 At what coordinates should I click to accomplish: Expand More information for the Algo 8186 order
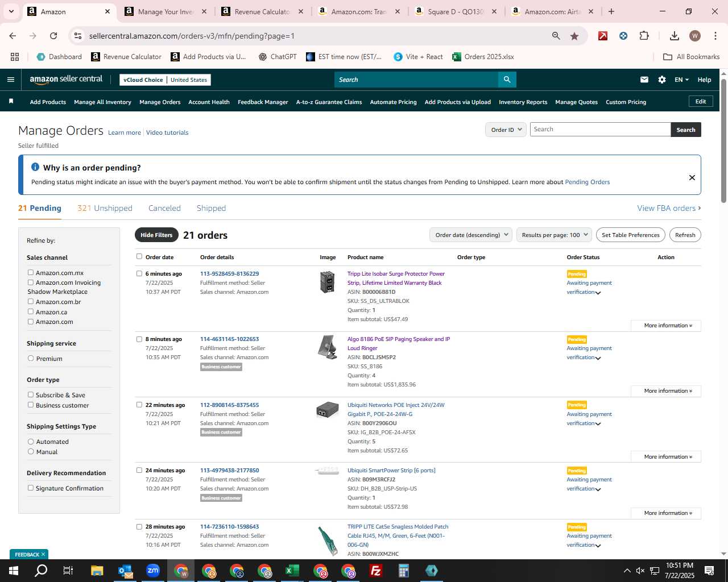(x=666, y=391)
